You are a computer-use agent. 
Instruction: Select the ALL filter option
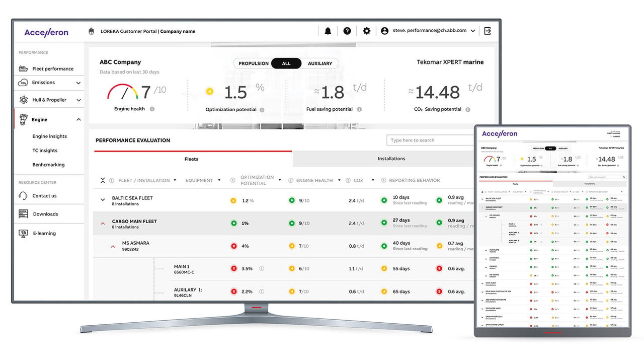click(x=286, y=63)
